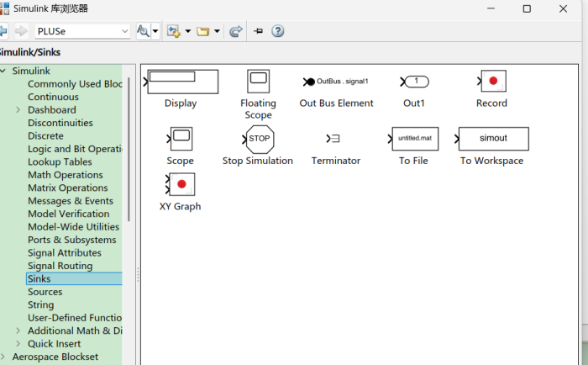Select the Quick Insert tree label

click(54, 344)
